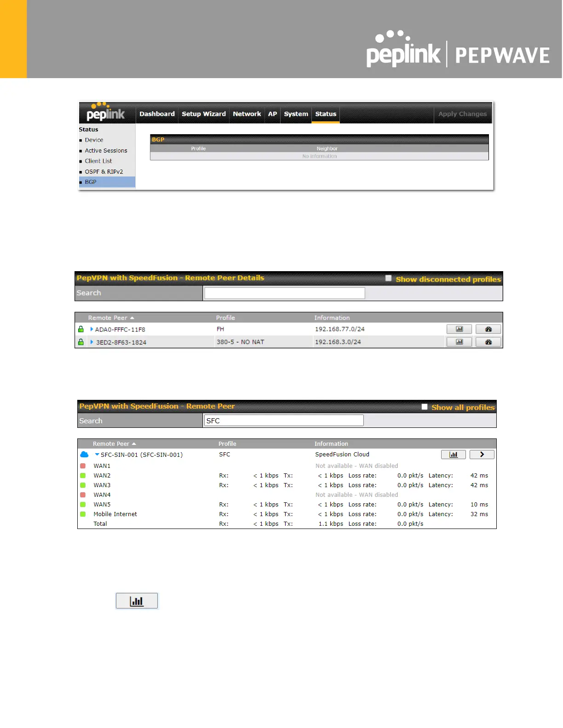
Task: Open the Status tab
Action: [x=326, y=114]
